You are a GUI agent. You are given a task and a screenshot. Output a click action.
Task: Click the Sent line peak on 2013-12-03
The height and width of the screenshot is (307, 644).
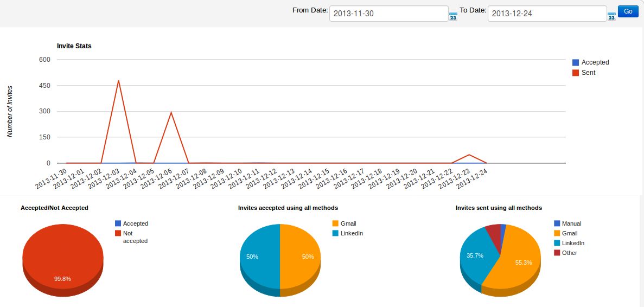click(118, 81)
